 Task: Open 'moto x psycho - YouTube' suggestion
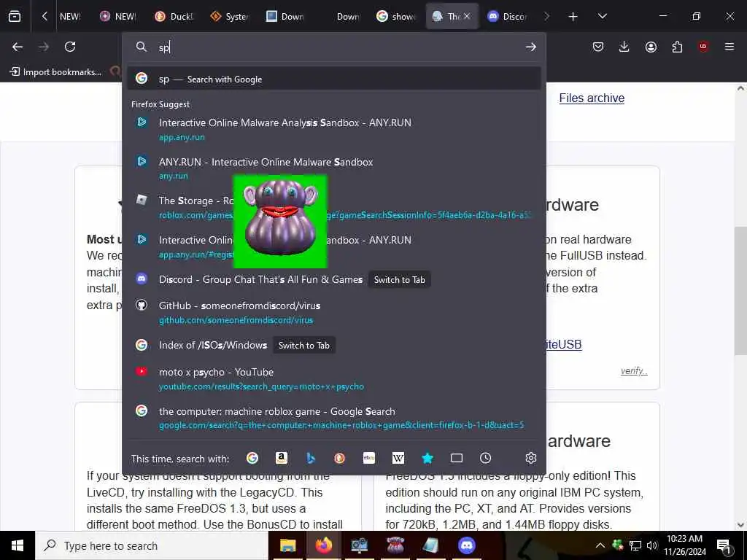coord(334,378)
